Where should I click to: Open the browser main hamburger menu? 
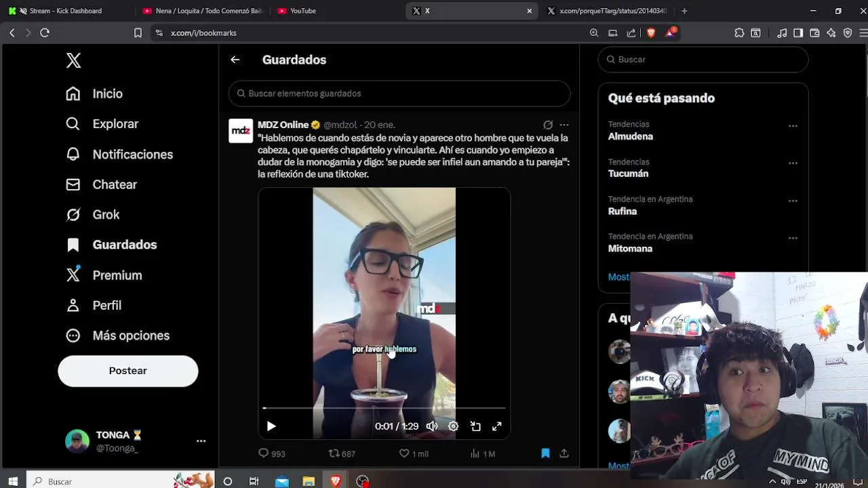[x=863, y=33]
